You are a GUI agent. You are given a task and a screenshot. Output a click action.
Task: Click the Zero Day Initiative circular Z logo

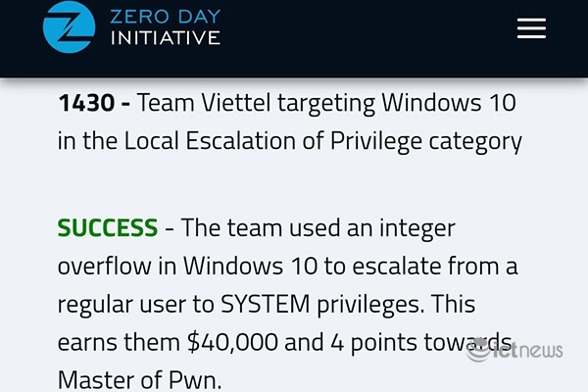(x=69, y=26)
